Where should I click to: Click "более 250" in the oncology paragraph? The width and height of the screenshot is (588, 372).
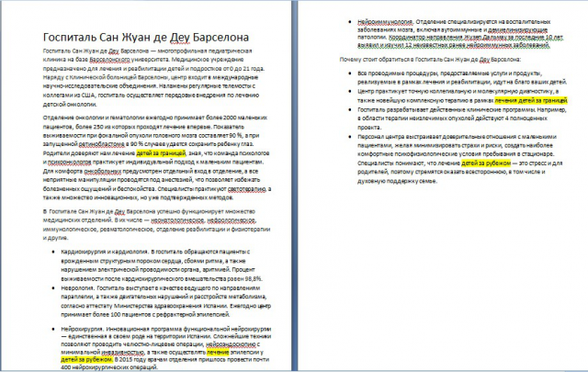[88, 127]
